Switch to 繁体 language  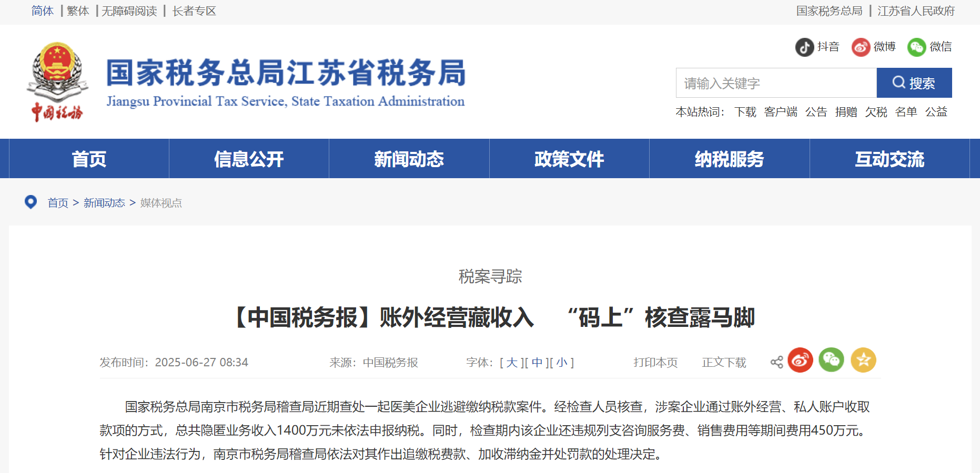(x=78, y=11)
